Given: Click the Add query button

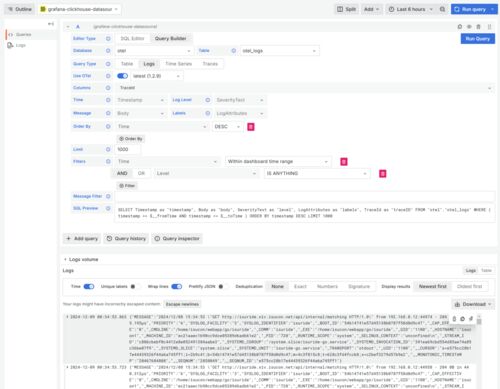Looking at the screenshot, I should point(82,239).
